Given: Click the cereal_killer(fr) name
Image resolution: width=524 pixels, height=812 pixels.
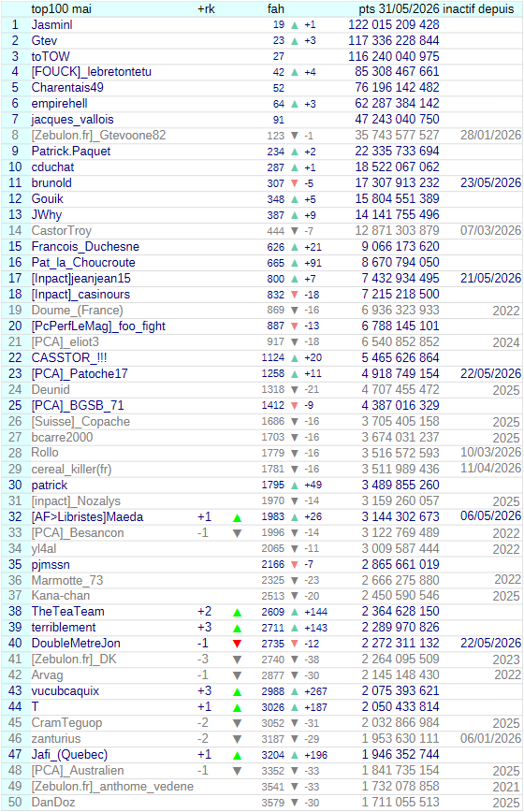Looking at the screenshot, I should (71, 470).
